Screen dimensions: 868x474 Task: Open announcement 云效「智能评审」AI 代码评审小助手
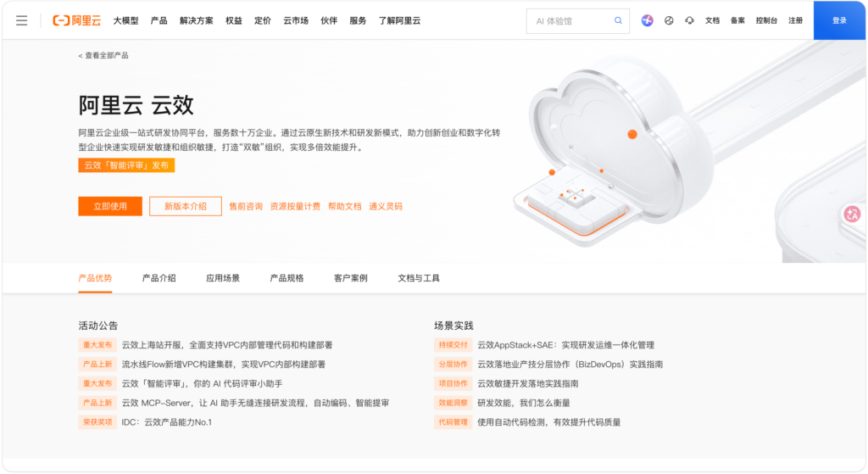(202, 384)
